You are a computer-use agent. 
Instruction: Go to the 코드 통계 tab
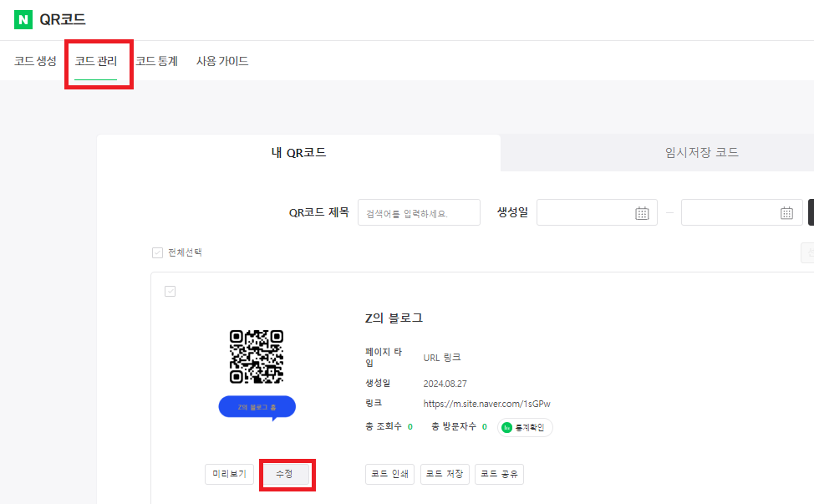coord(157,61)
